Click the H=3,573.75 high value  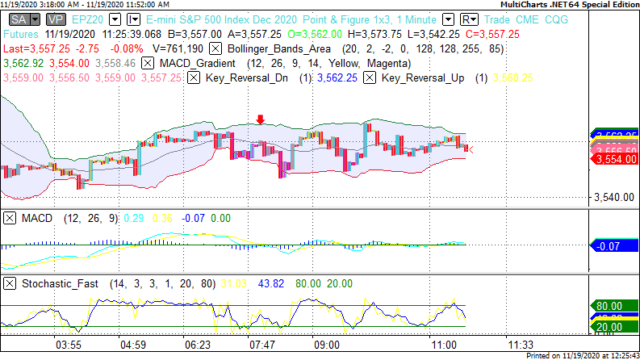374,34
